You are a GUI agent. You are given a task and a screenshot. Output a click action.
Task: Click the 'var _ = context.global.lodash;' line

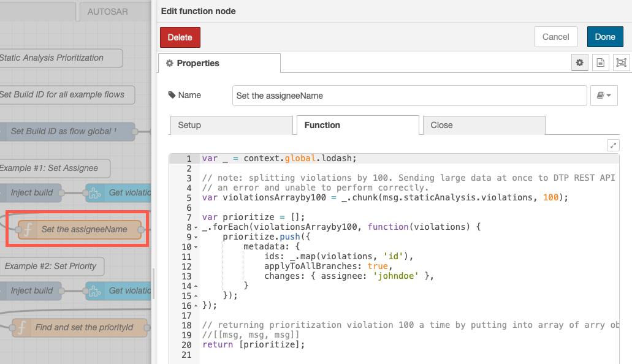[280, 159]
